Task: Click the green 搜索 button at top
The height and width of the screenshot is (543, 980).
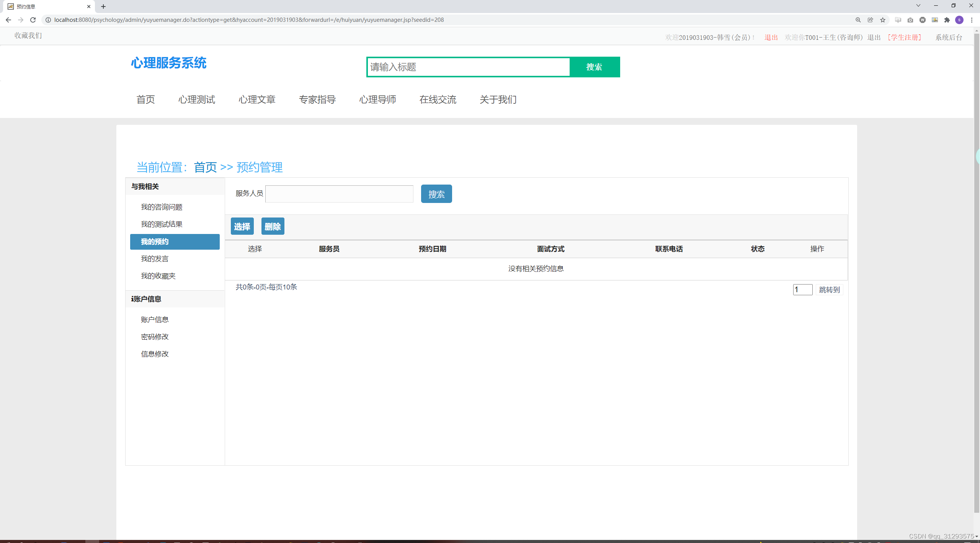Action: point(594,67)
